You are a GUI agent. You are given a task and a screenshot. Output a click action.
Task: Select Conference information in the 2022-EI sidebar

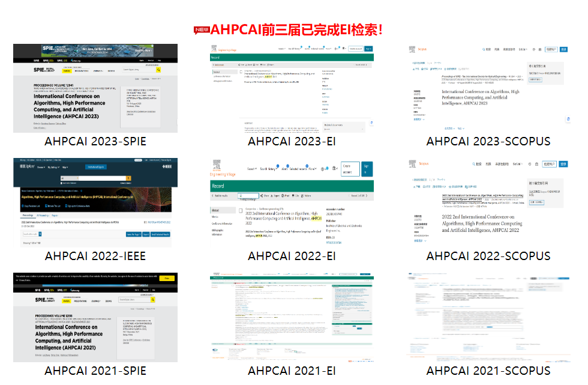pyautogui.click(x=222, y=223)
